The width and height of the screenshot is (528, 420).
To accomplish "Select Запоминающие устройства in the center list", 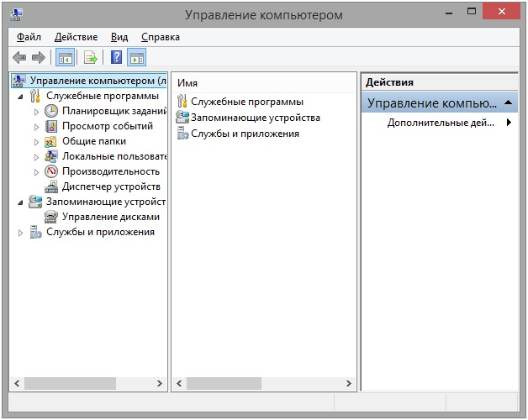I will pos(255,118).
